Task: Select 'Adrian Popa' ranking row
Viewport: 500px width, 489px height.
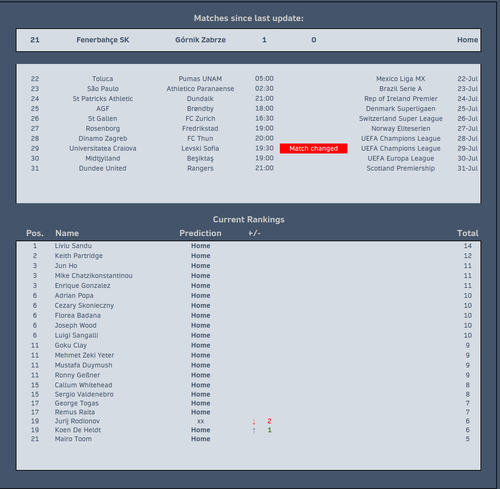Action: [248, 296]
